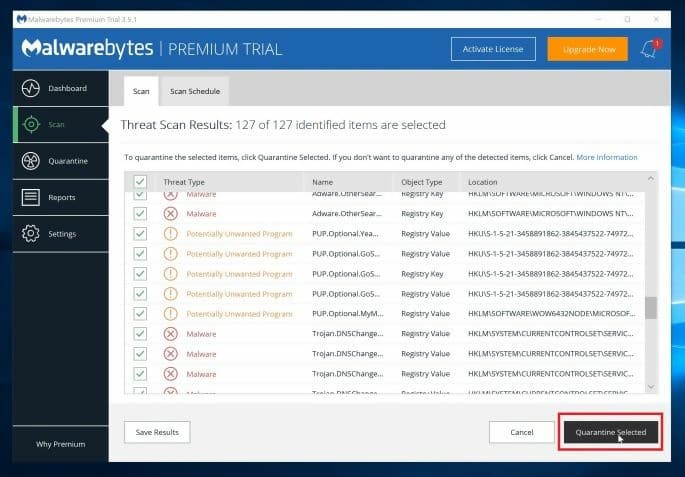Toggle the select-all checkbox in header
685x477 pixels.
[140, 182]
